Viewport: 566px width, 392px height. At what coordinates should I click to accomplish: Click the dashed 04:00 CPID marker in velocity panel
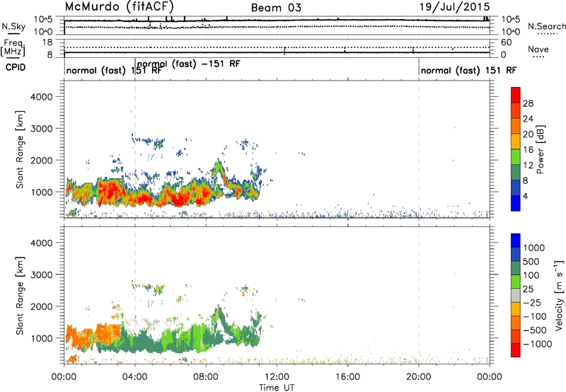click(135, 295)
